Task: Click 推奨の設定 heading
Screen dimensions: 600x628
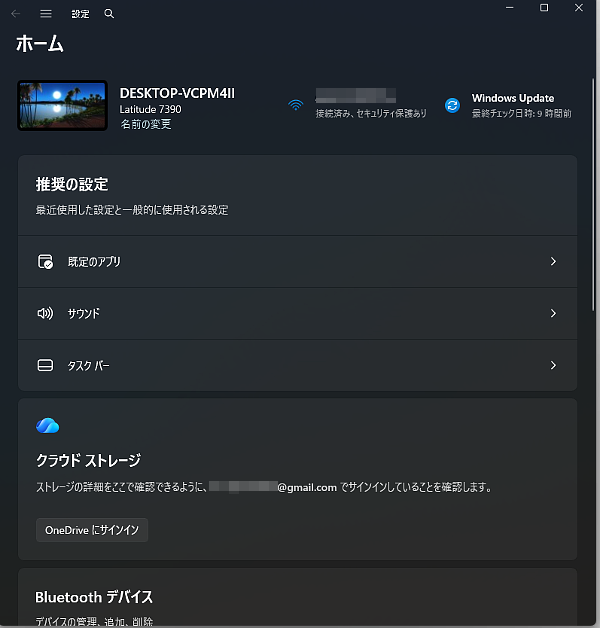Action: pos(72,184)
